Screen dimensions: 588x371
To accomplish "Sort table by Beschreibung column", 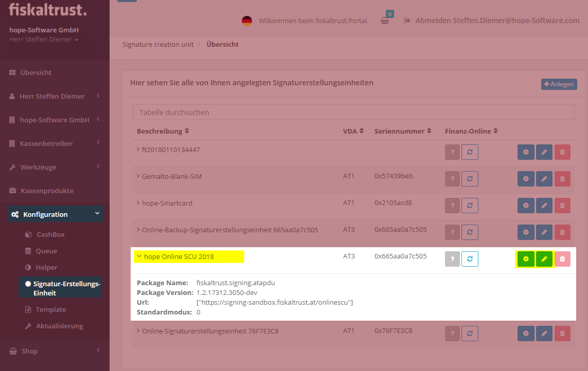I will coord(163,131).
